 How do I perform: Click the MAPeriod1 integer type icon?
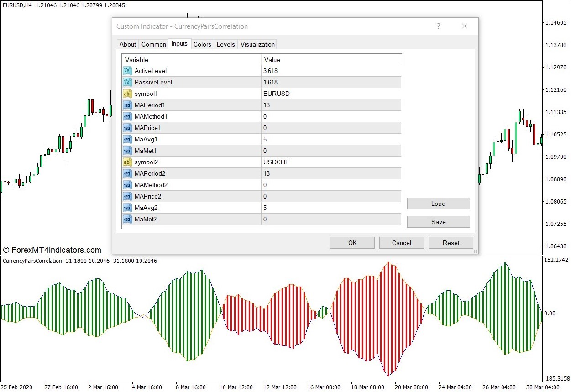coord(127,105)
